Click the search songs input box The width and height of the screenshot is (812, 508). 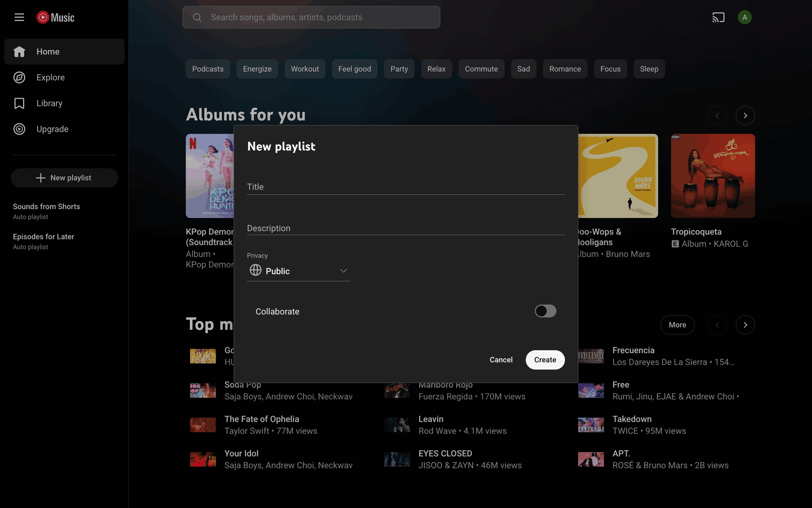tap(311, 17)
